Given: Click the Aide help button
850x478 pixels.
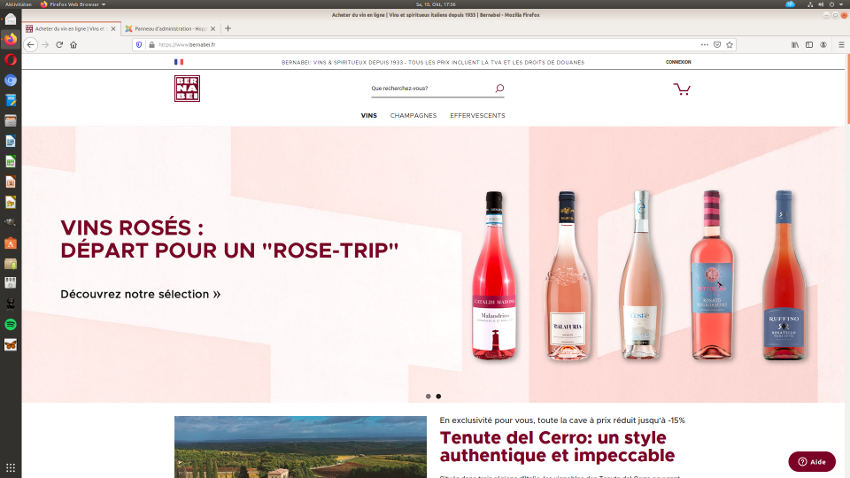Looking at the screenshot, I should coord(812,462).
